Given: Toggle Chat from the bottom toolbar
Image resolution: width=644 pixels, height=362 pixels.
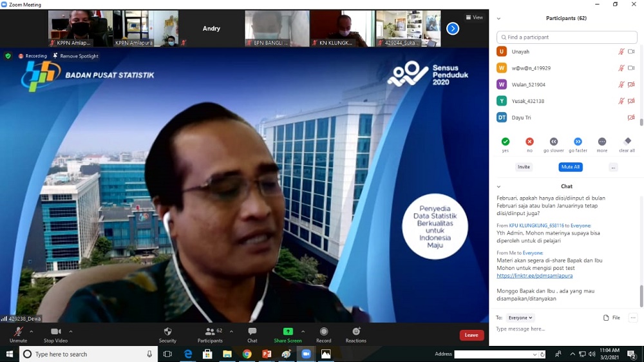Looking at the screenshot, I should click(252, 335).
